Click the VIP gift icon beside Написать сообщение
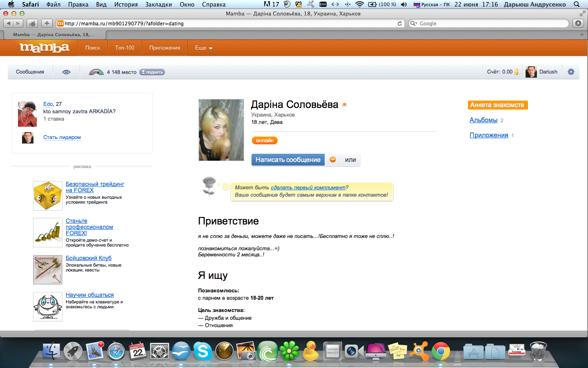The image size is (588, 368). 333,160
